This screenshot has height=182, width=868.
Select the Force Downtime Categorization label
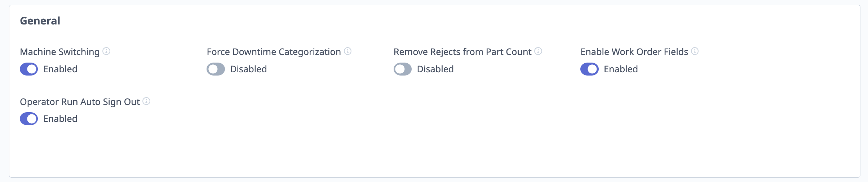click(274, 52)
